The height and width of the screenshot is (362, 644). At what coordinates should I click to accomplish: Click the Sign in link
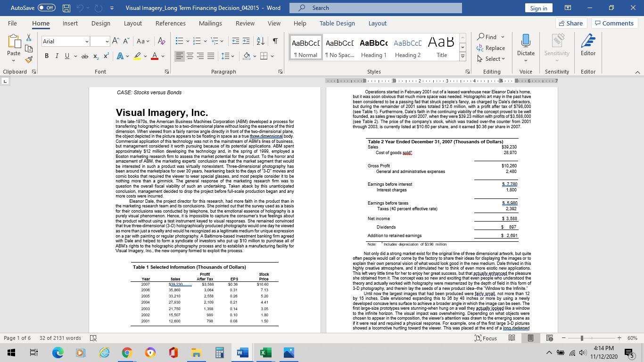538,8
